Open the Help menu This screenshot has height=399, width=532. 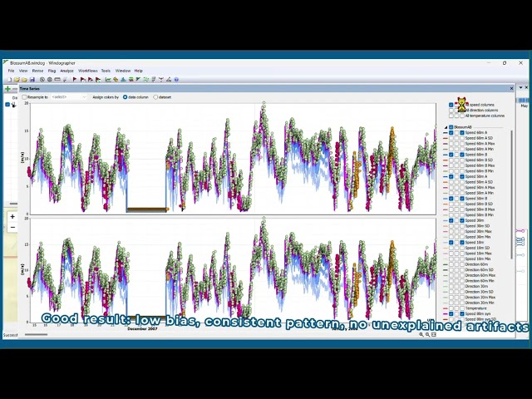(139, 71)
